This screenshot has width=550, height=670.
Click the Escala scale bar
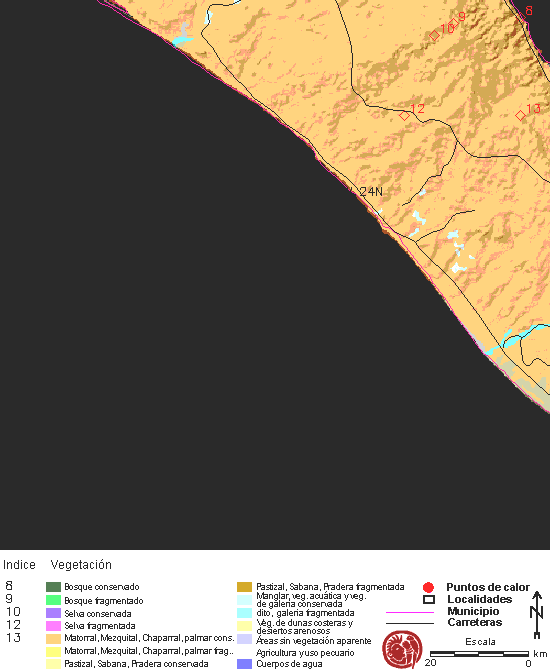pos(479,654)
